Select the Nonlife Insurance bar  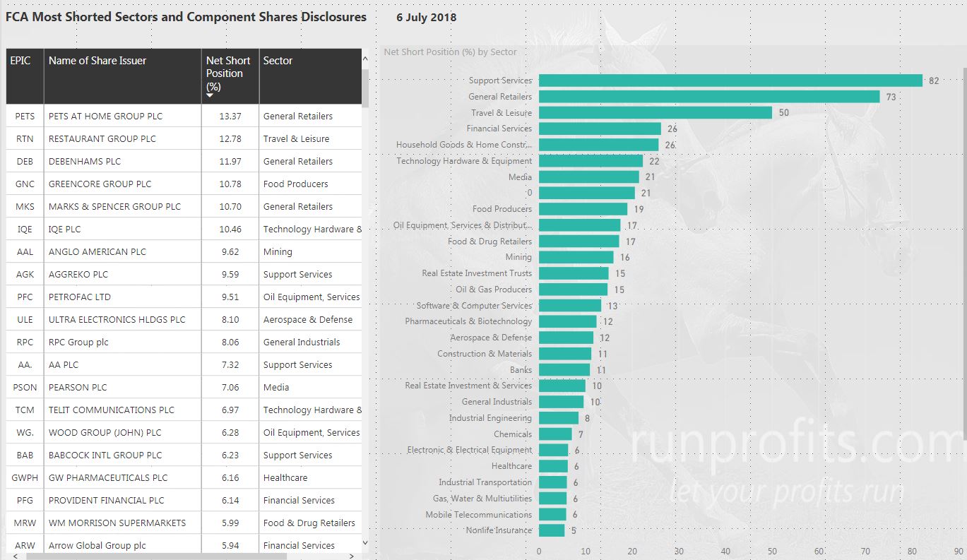552,530
